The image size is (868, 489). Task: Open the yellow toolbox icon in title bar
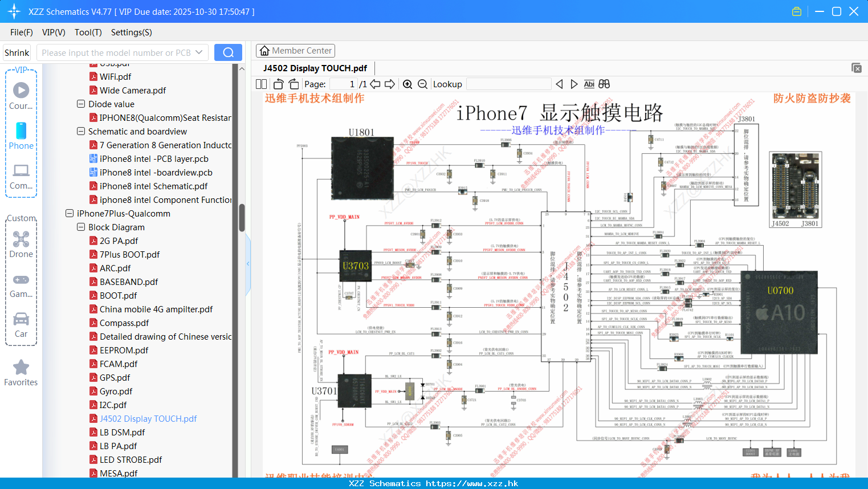point(797,11)
